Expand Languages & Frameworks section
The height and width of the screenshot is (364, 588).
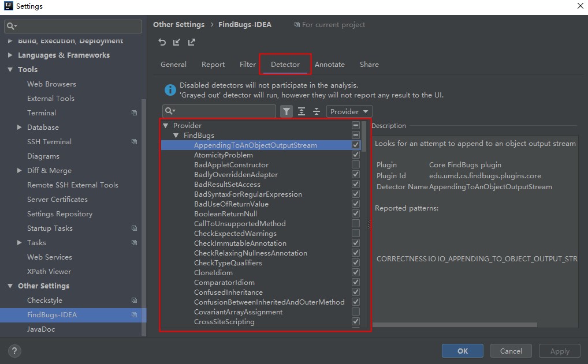(x=10, y=55)
